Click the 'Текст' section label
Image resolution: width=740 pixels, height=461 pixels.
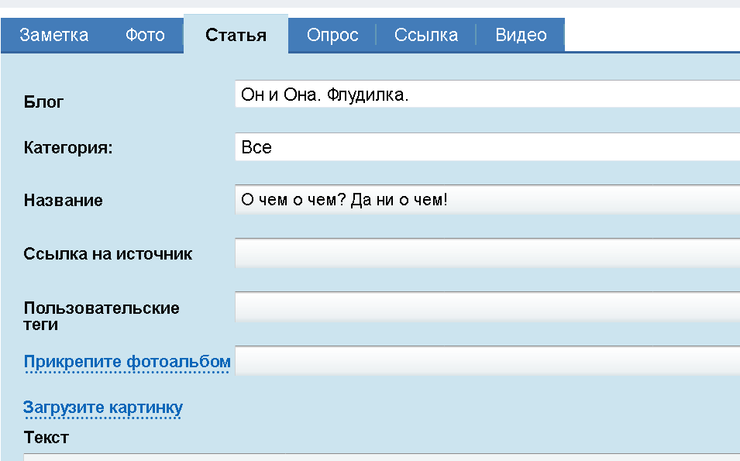(46, 438)
